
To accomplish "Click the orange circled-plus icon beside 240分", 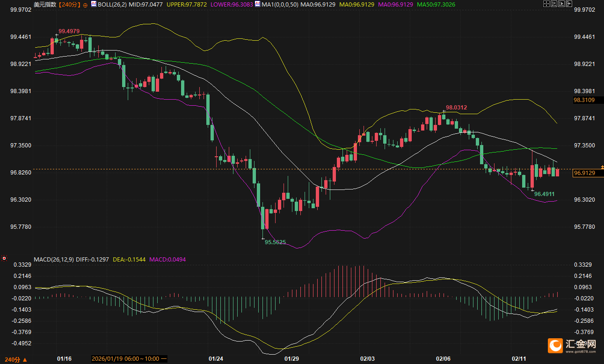I will pyautogui.click(x=85, y=5).
